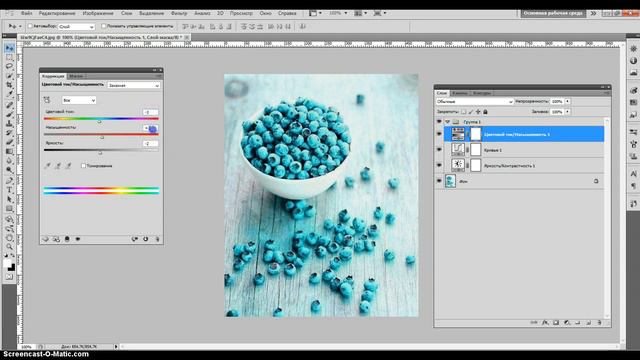The width and height of the screenshot is (640, 360).
Task: Click lock all icon in Layers panel
Action: [x=485, y=112]
